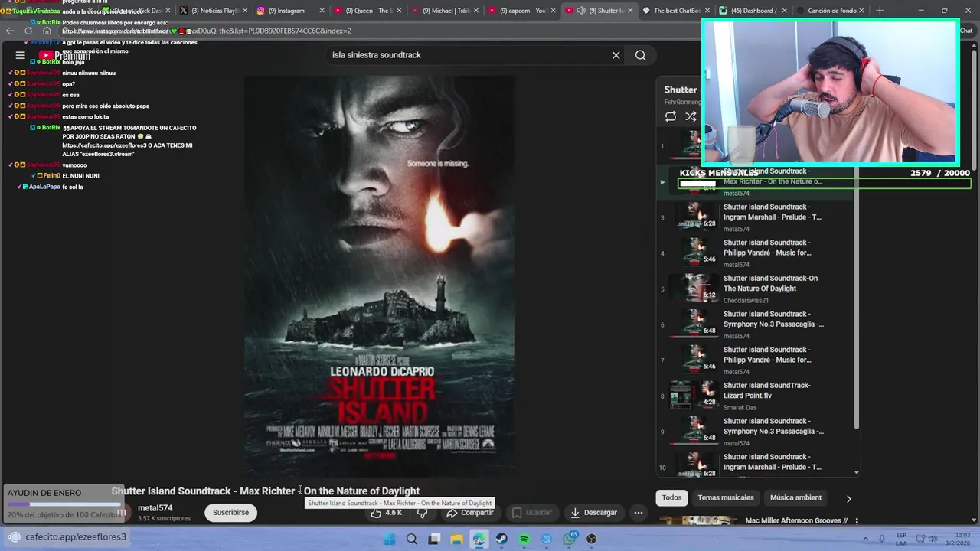Close the Queen browser tab

pos(399,11)
